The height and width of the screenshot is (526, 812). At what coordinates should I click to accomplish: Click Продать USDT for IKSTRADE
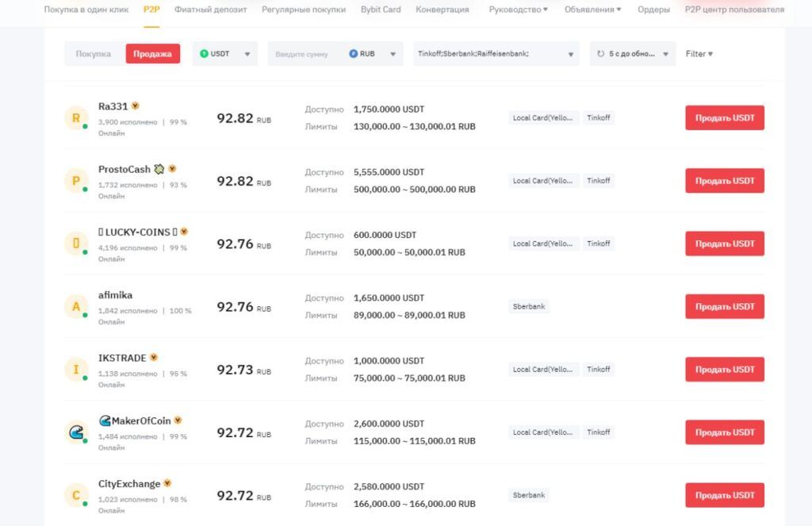pos(725,370)
